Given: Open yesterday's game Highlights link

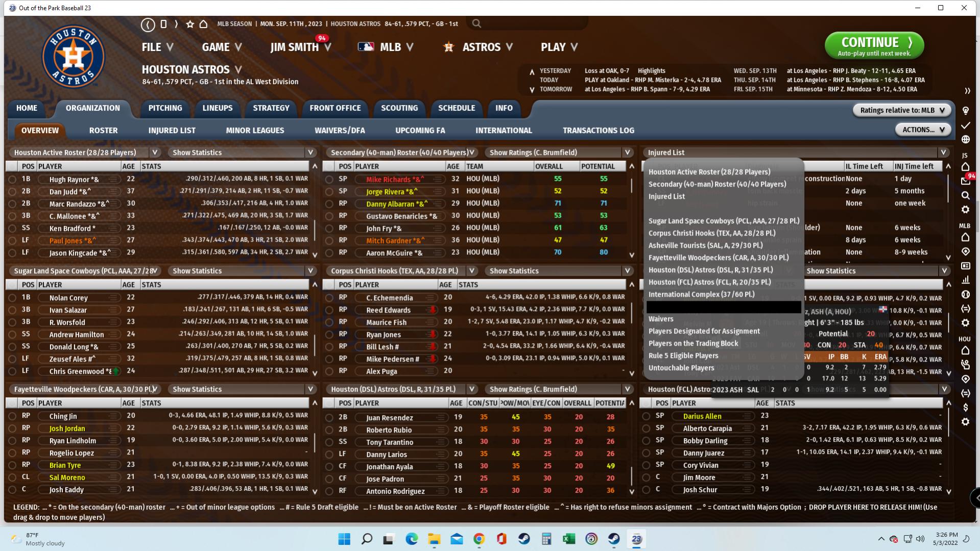Looking at the screenshot, I should coord(651,71).
